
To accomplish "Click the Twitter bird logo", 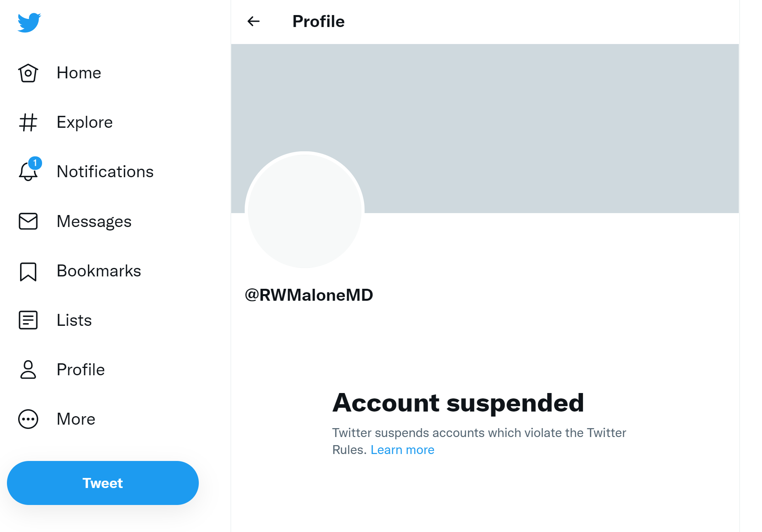I will pos(29,22).
